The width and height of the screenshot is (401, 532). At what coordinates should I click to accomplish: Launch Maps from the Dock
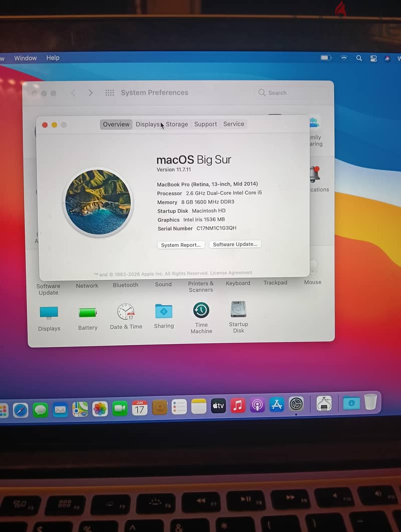coord(80,409)
